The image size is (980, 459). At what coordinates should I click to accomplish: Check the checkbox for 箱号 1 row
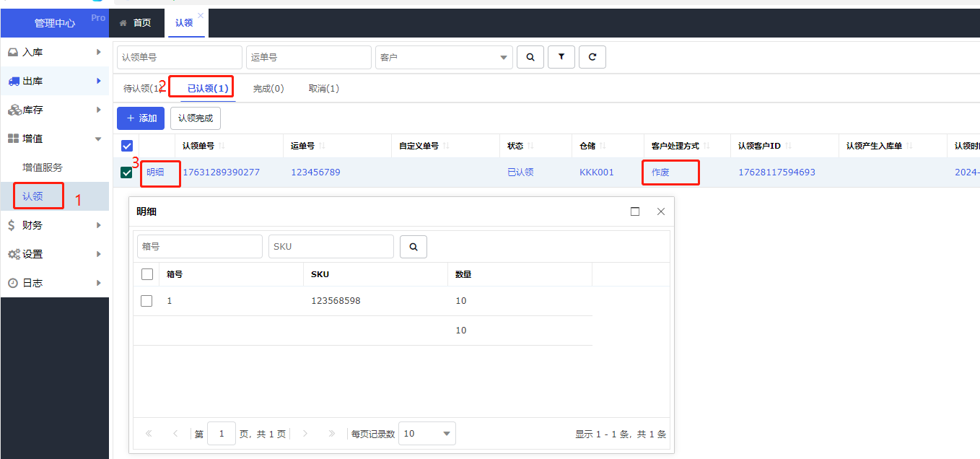[146, 301]
